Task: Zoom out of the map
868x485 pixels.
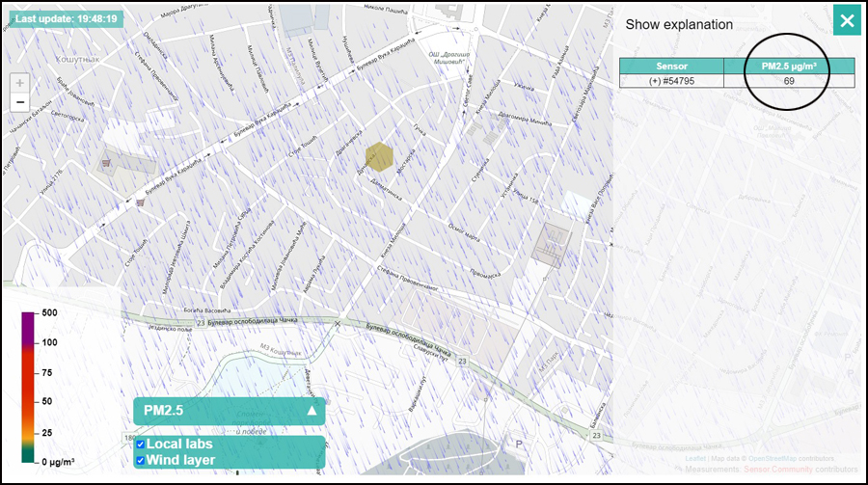Action: pyautogui.click(x=20, y=102)
